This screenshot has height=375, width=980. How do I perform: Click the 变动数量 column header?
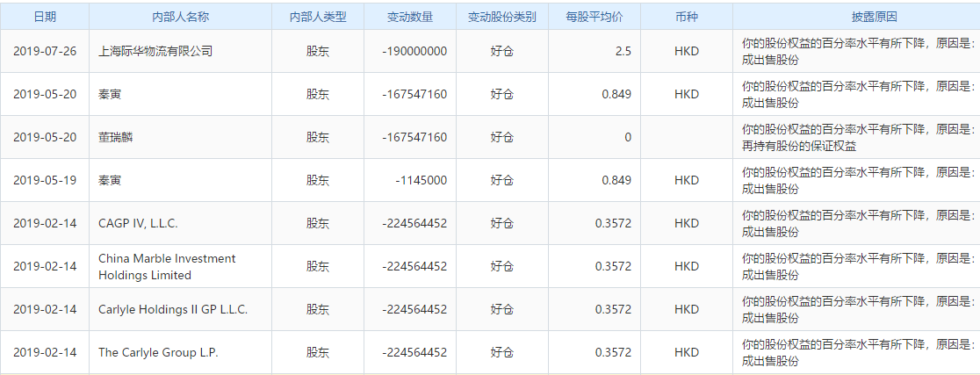pos(410,17)
